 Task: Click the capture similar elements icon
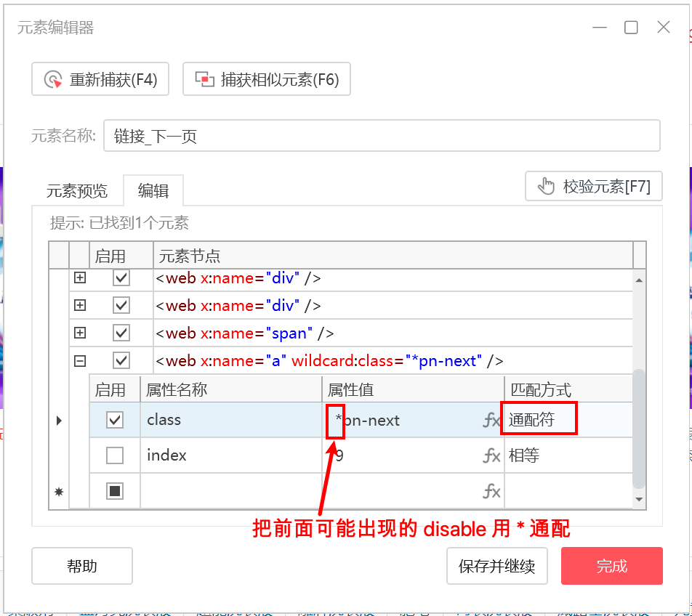pos(205,79)
